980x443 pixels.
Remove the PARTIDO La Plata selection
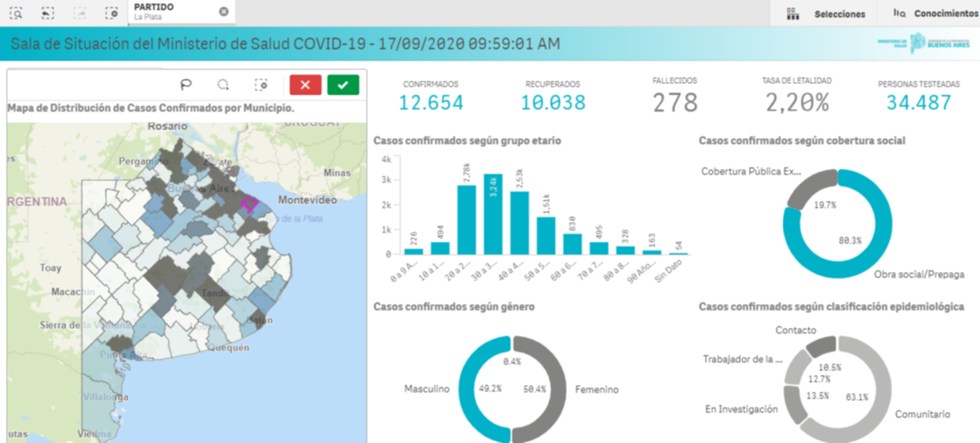224,12
